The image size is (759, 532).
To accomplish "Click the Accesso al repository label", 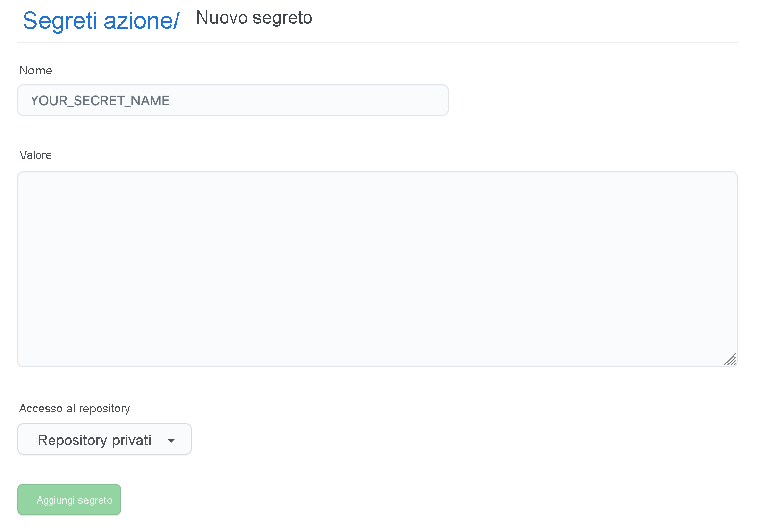I will (75, 409).
